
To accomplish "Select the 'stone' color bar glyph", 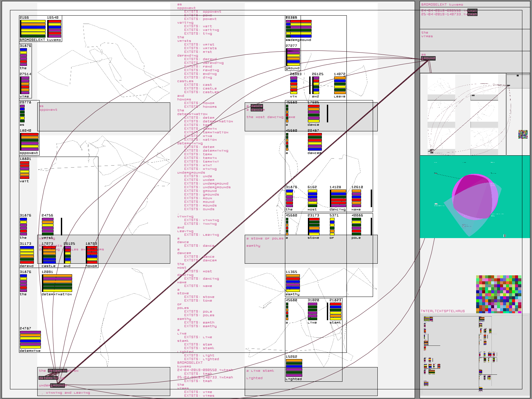I will (x=314, y=226).
